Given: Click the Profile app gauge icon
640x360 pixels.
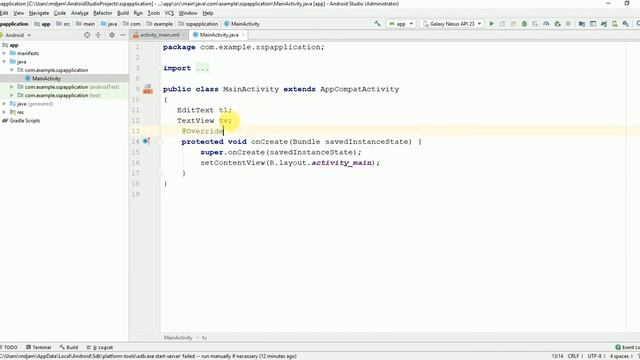Looking at the screenshot, I should tap(546, 24).
